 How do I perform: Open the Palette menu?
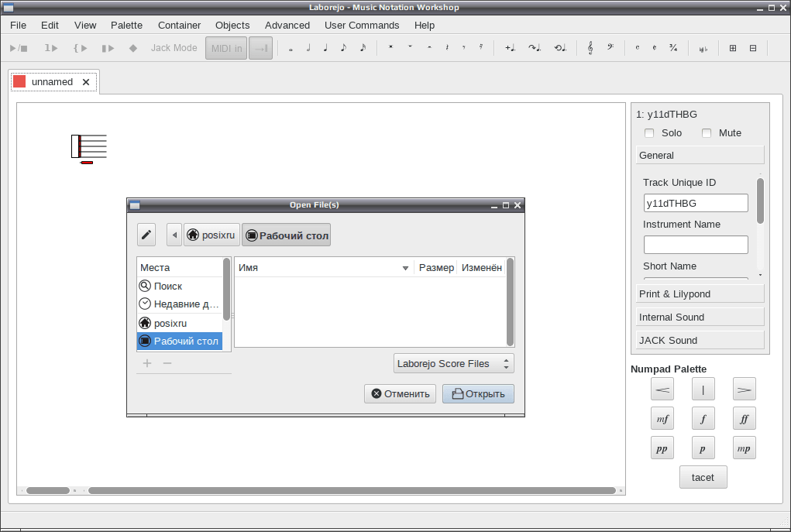[126, 26]
